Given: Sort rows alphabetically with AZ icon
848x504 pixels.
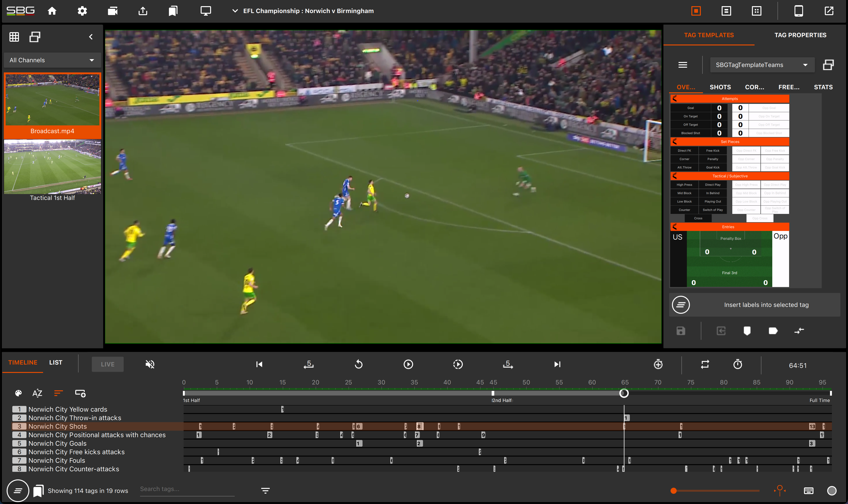Looking at the screenshot, I should (37, 393).
